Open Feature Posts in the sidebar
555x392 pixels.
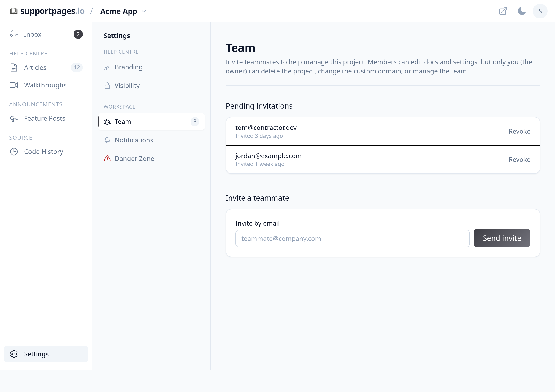[x=44, y=118]
